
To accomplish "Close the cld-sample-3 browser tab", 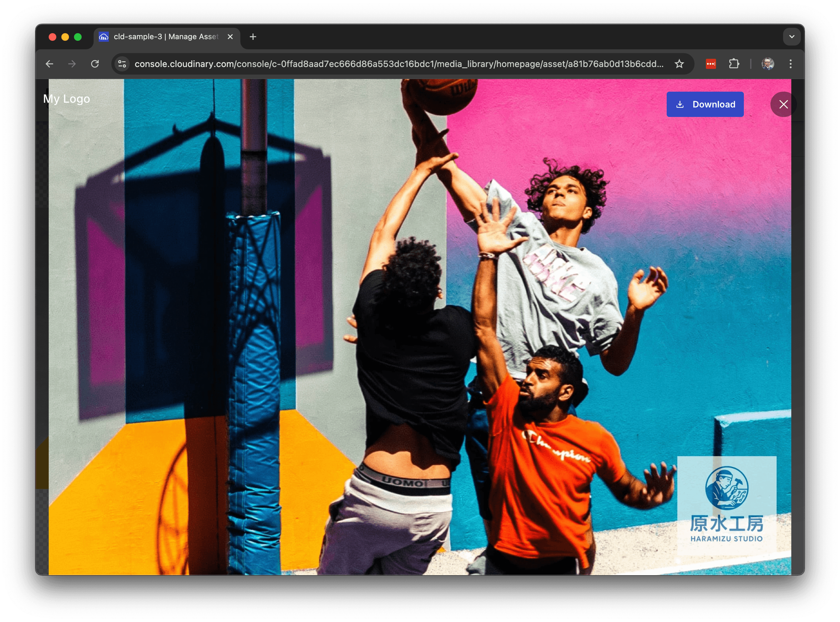I will 230,37.
